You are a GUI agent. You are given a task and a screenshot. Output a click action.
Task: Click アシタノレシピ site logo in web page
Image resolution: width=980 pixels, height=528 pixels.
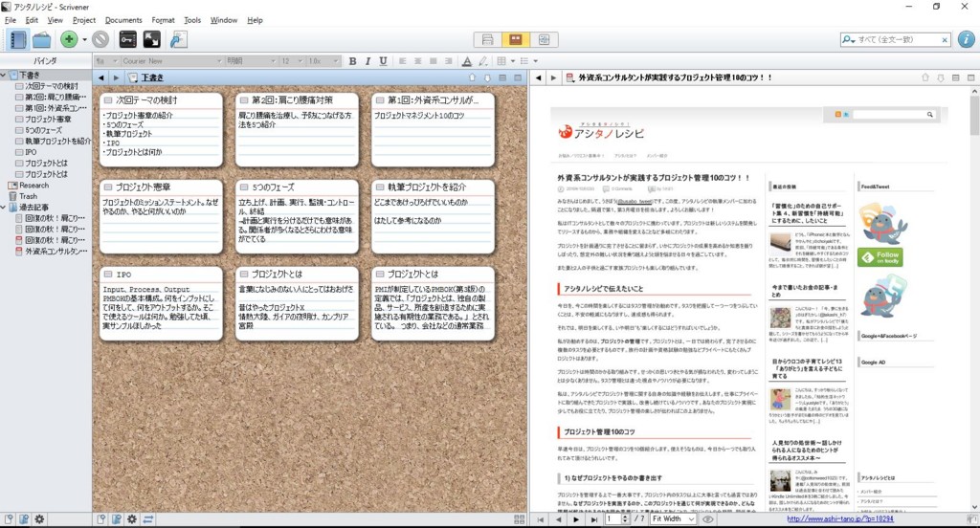[601, 131]
